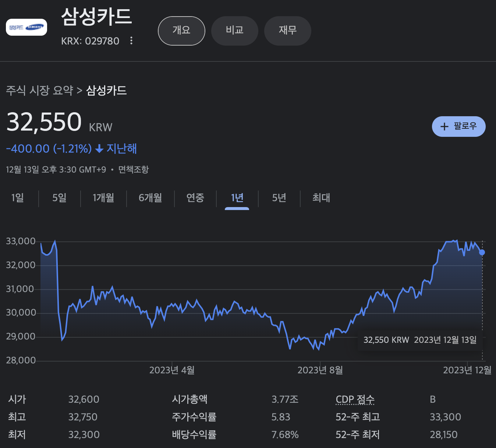The height and width of the screenshot is (448, 496).
Task: Select the 5일 chart range
Action: point(60,198)
